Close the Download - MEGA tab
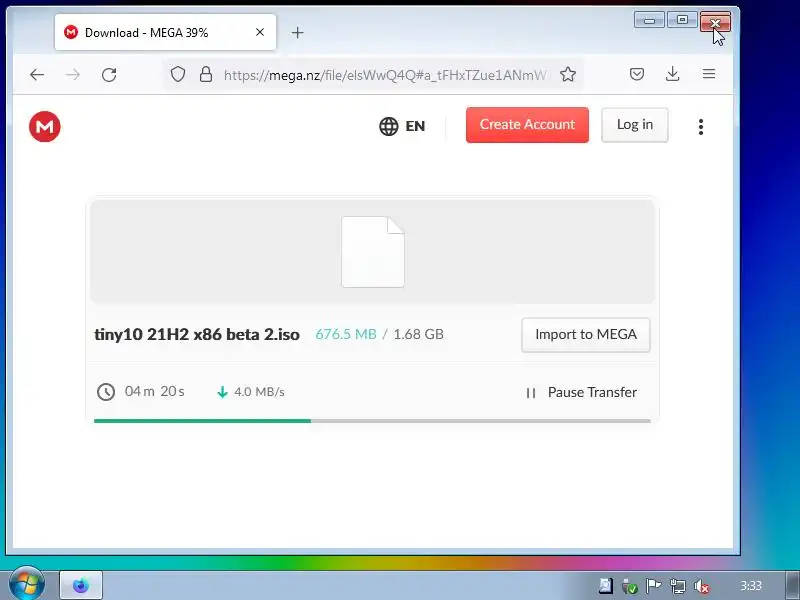Image resolution: width=800 pixels, height=600 pixels. [x=260, y=32]
